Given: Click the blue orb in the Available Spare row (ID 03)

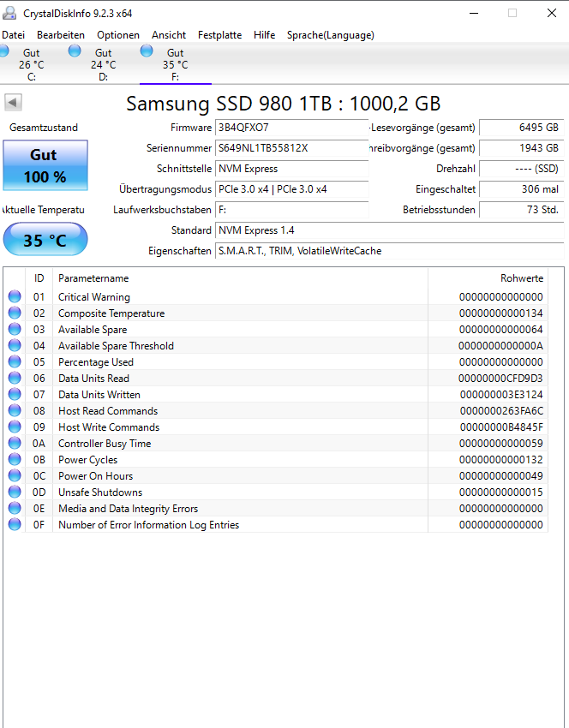Looking at the screenshot, I should click(x=15, y=329).
